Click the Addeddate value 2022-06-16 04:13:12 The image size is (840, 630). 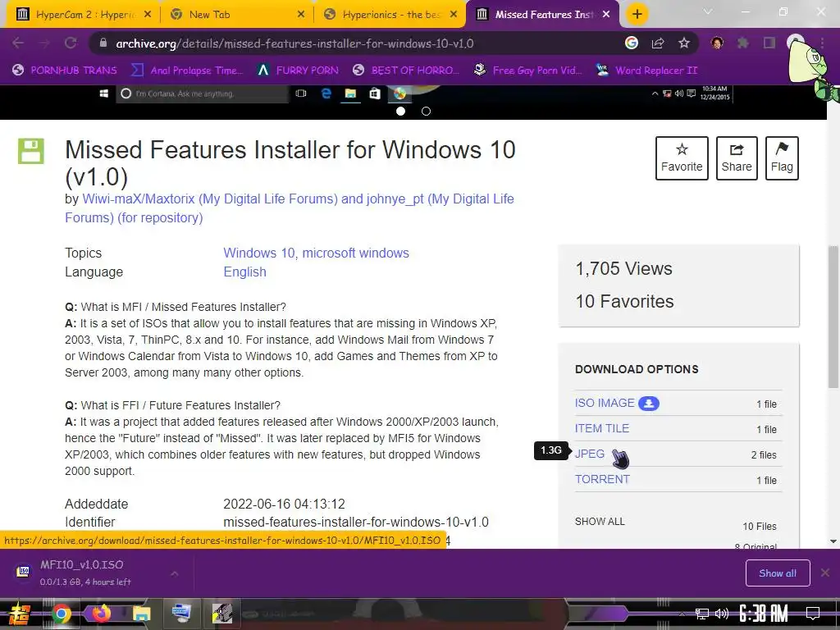284,504
